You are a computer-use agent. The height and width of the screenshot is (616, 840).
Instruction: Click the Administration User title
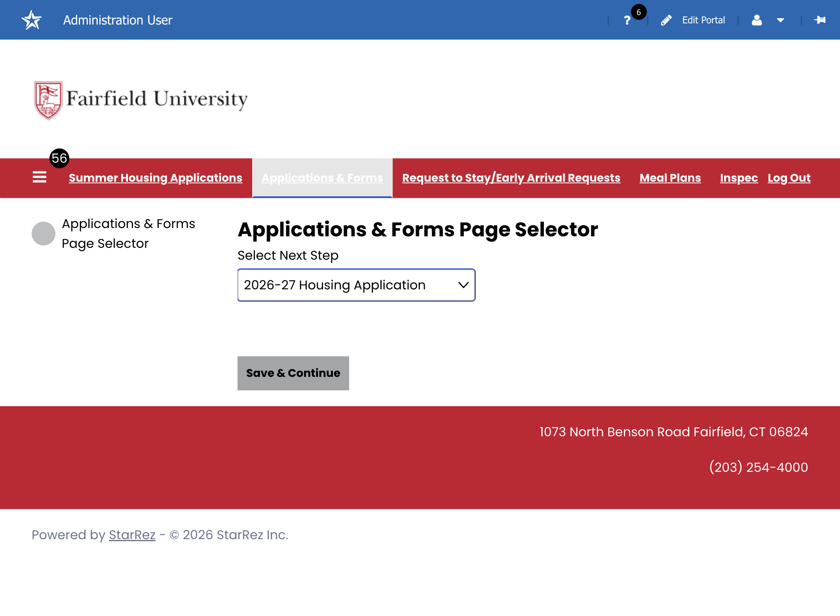point(118,20)
